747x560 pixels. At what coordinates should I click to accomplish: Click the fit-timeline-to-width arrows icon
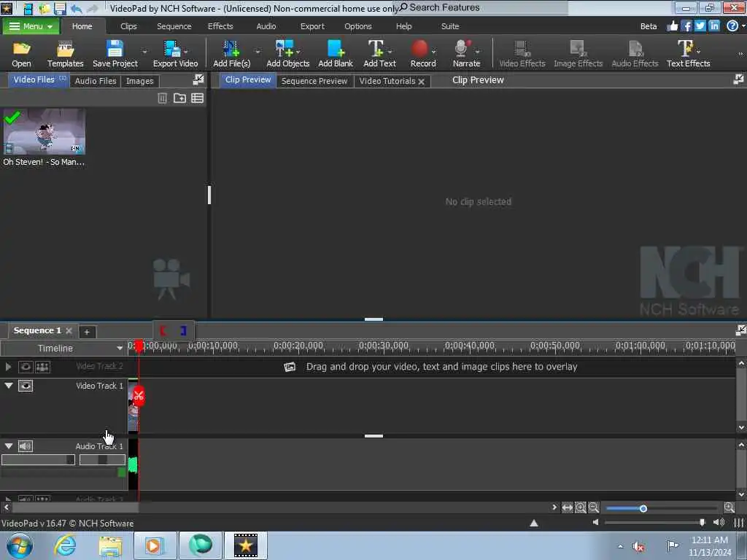(567, 508)
